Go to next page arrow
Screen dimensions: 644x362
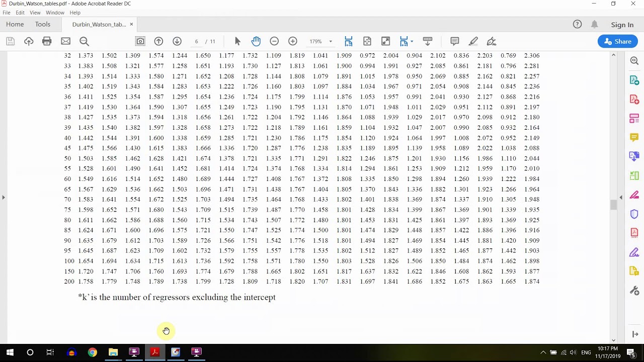[x=177, y=41]
